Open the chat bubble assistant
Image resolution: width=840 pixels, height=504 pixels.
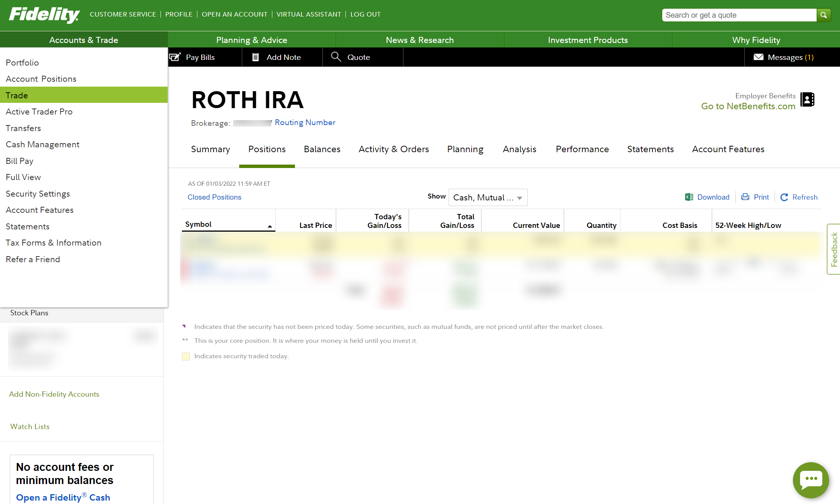(811, 480)
